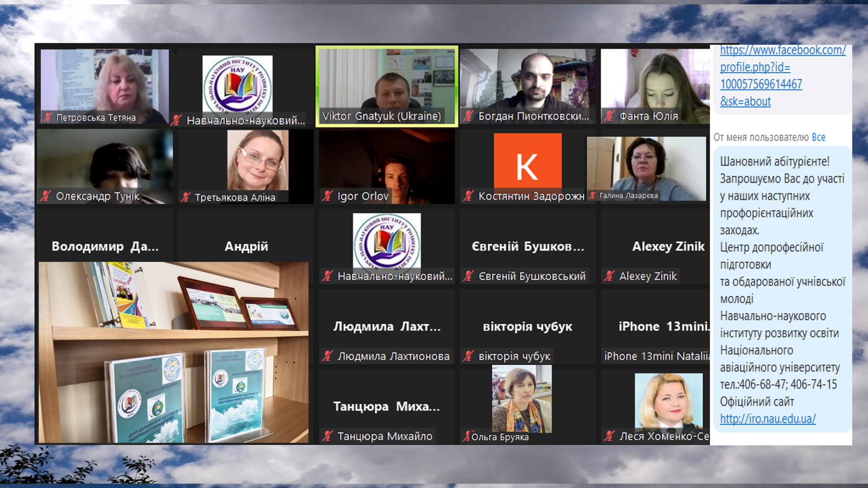The image size is (868, 488).
Task: Click muted mic icon beside Alexey Zinik
Action: point(609,276)
